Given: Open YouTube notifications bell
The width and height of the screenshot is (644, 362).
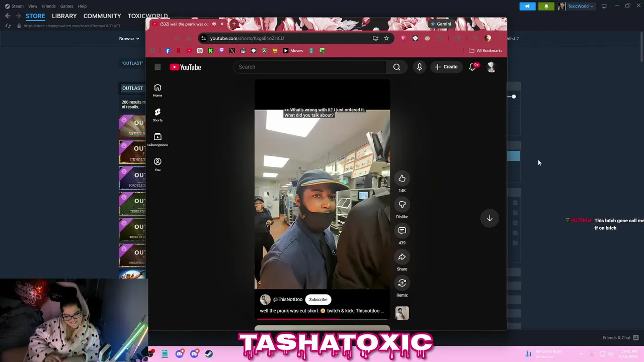Looking at the screenshot, I should (x=472, y=67).
